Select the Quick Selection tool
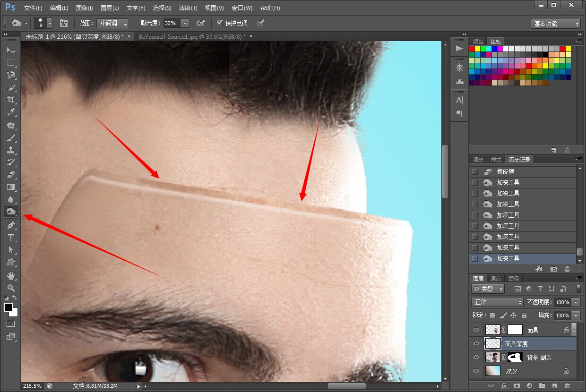 point(11,87)
